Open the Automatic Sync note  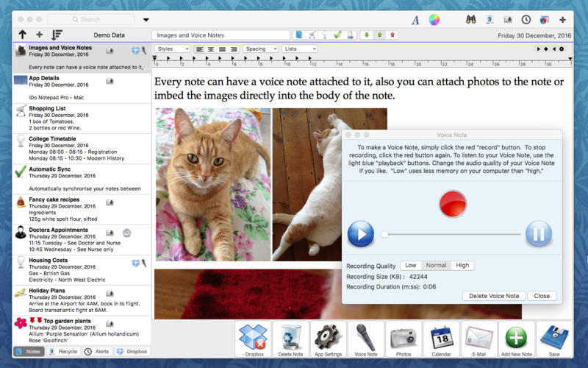click(82, 179)
